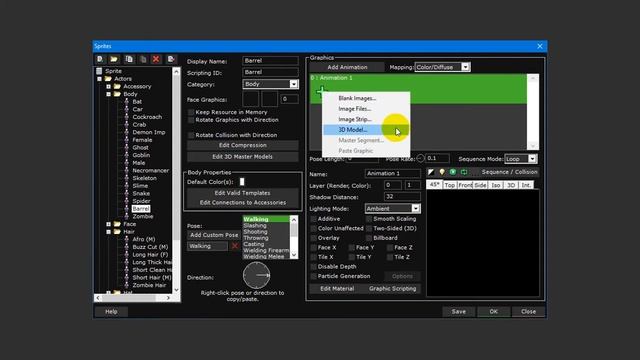Enable Rotate Graphics with Direction
The image size is (640, 360).
pyautogui.click(x=191, y=120)
